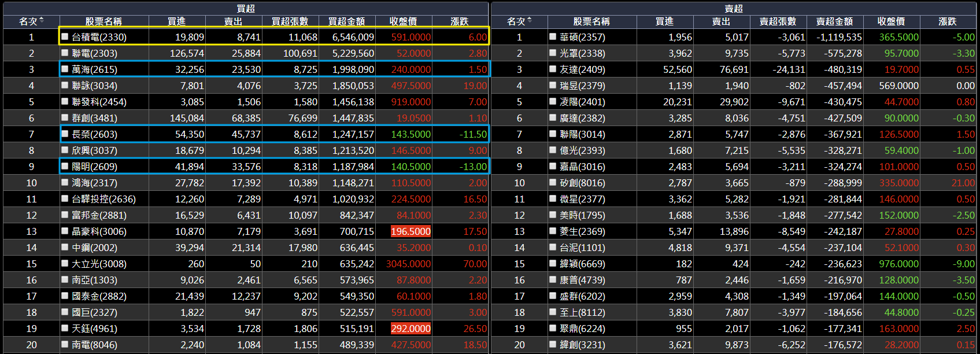This screenshot has height=354, width=980.
Task: Select closing price 3045.0000
Action: point(408,264)
